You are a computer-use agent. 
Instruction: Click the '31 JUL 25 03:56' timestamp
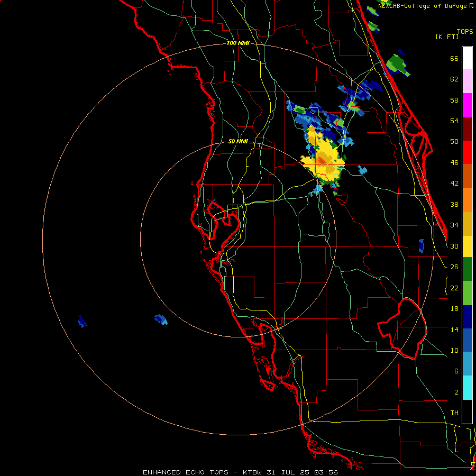[302, 472]
